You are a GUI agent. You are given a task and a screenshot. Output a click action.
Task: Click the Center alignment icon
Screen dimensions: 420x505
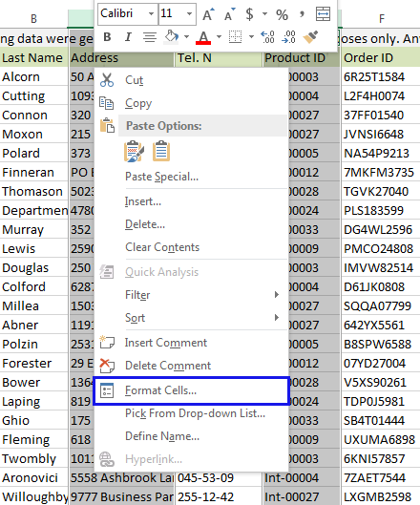click(x=150, y=37)
